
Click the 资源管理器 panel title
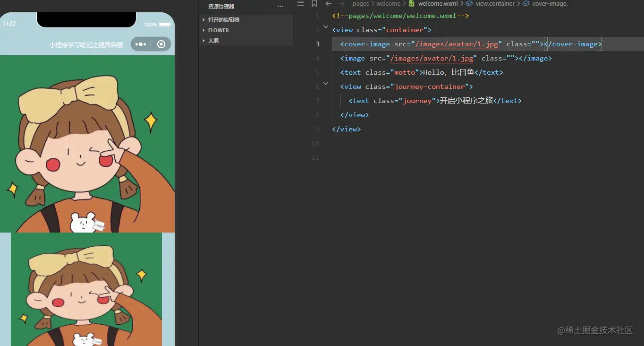221,7
